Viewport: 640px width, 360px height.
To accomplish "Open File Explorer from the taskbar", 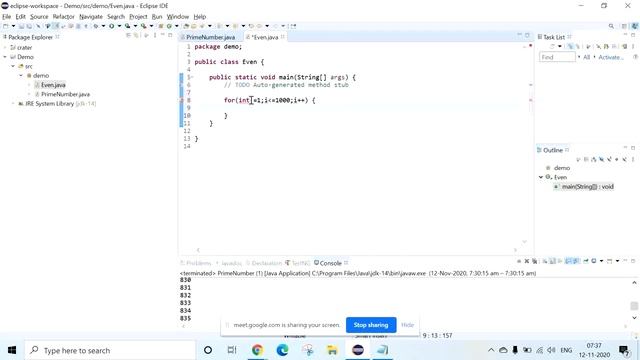I will (332, 350).
